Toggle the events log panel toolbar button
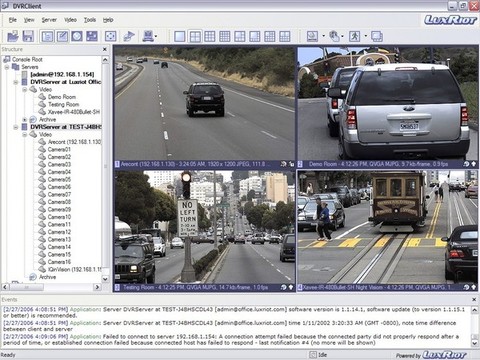The height and width of the screenshot is (360, 480). tap(62, 36)
